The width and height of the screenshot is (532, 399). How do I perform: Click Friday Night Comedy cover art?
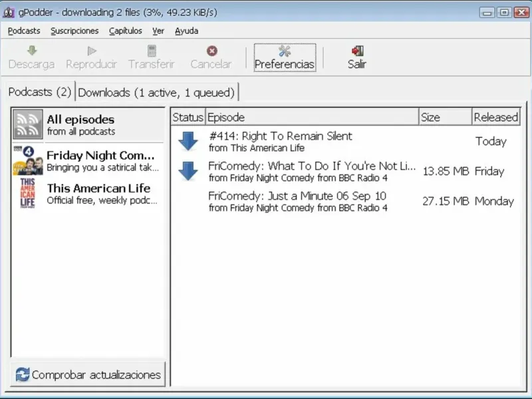[28, 160]
